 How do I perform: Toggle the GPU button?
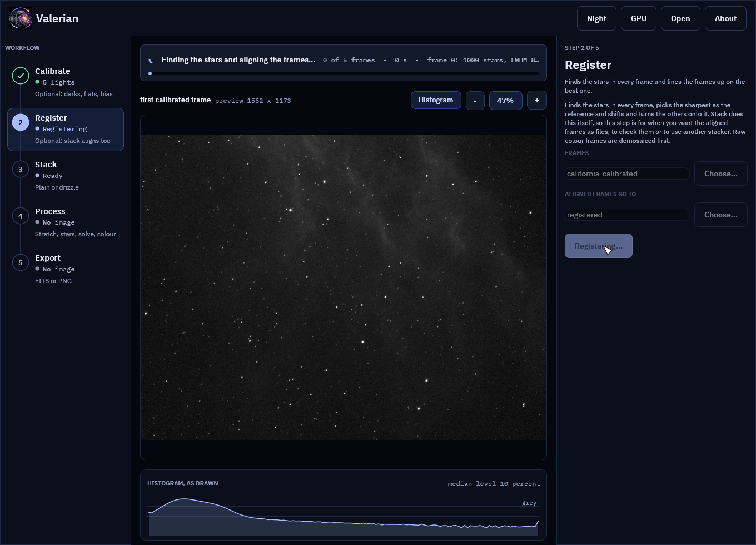639,18
